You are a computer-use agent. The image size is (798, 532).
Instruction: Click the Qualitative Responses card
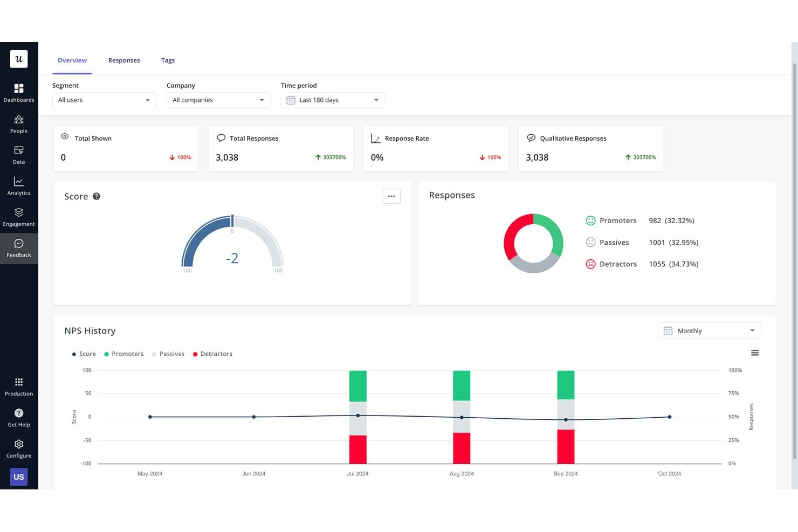pyautogui.click(x=591, y=149)
